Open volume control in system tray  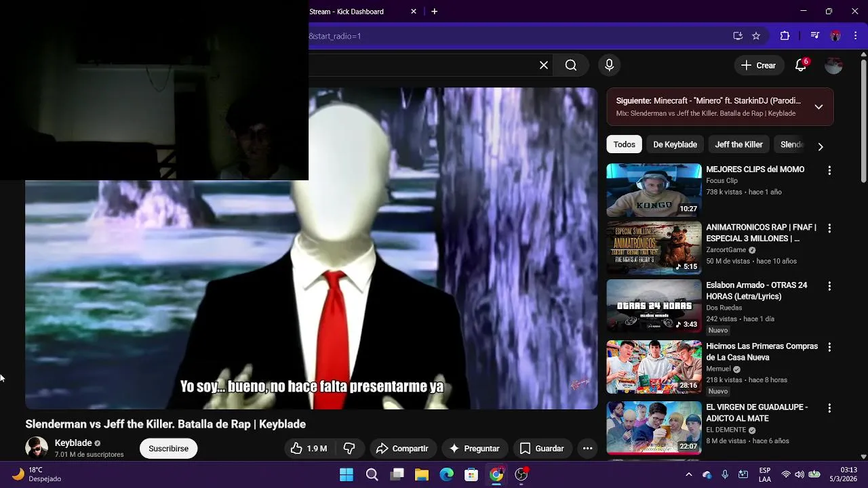[800, 474]
